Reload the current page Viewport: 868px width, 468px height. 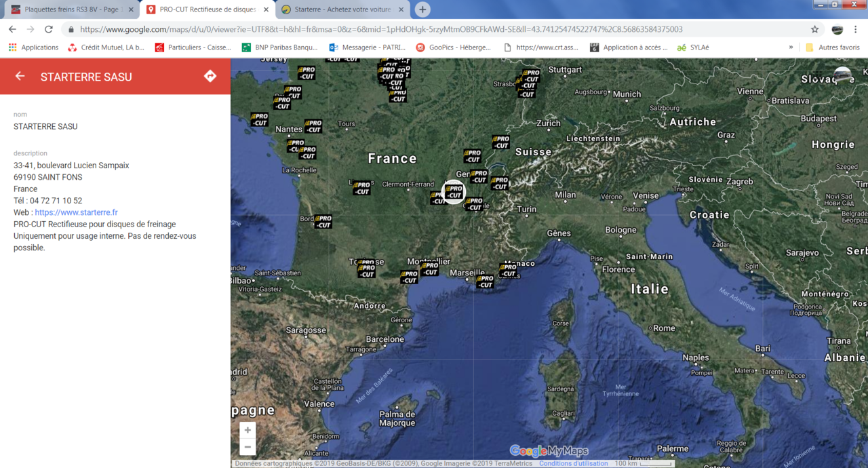point(49,29)
